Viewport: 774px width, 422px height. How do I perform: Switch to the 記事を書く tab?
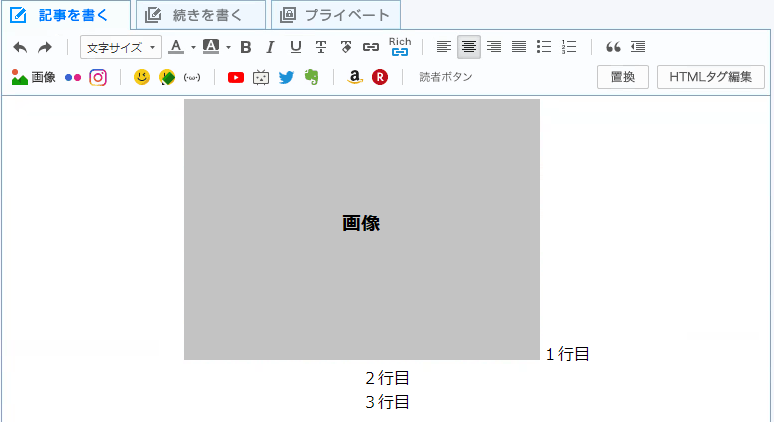(66, 15)
